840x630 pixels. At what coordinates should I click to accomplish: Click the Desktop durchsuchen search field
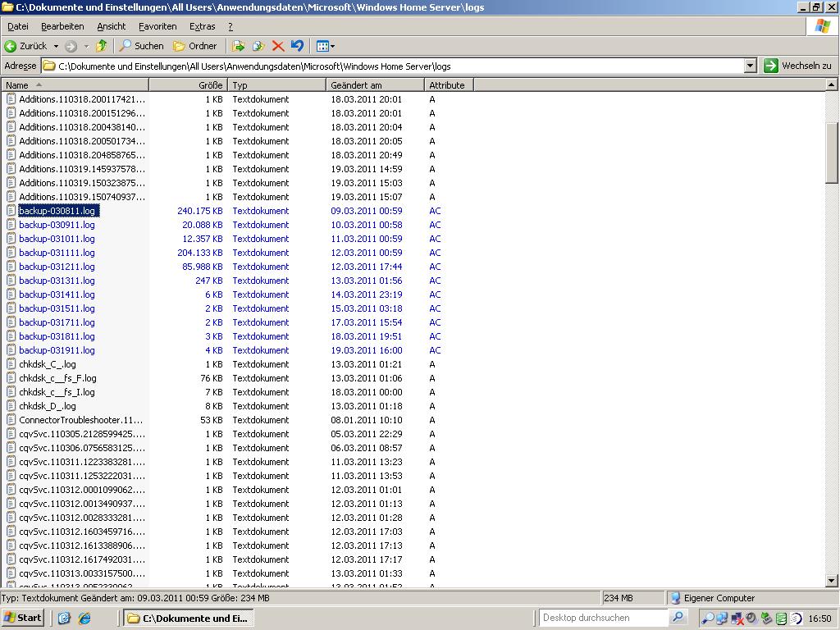pos(603,618)
